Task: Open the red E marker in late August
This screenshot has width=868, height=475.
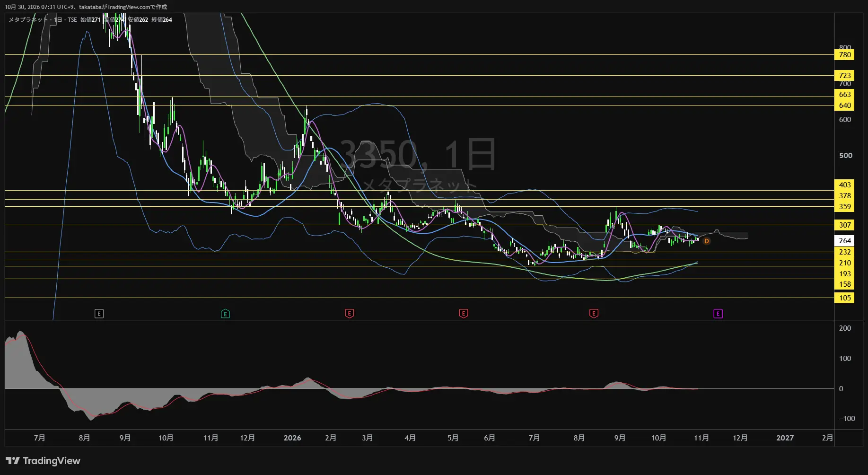Action: pyautogui.click(x=594, y=314)
